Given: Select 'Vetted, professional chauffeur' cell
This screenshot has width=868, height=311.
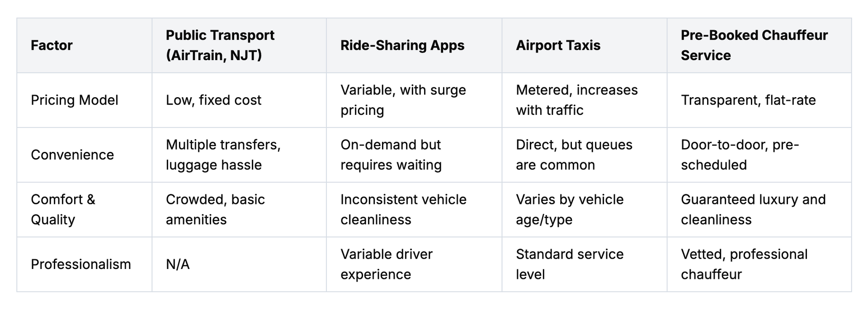Looking at the screenshot, I should click(759, 264).
